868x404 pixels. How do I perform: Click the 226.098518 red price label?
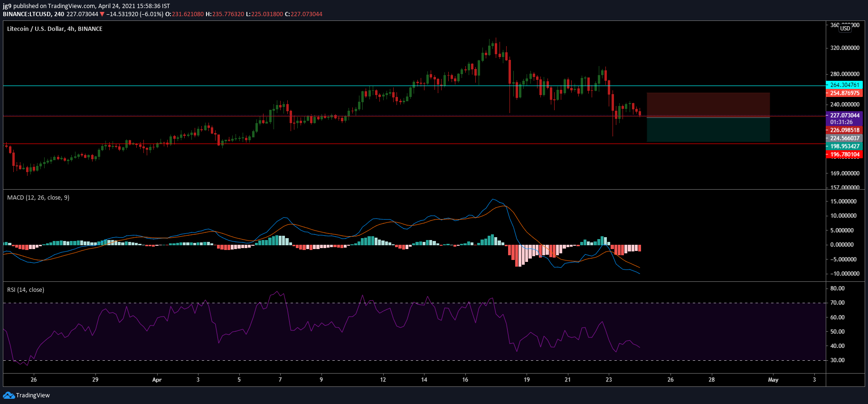tap(845, 130)
